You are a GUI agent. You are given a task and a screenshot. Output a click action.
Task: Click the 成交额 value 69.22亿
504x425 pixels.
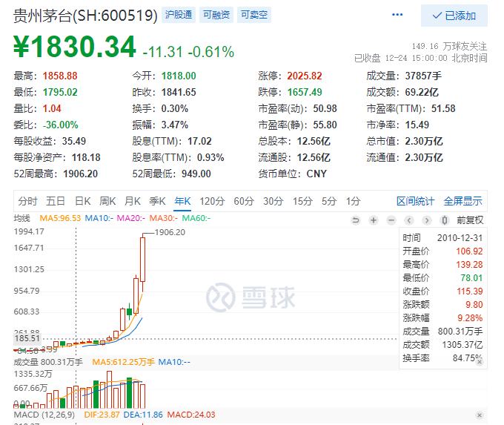click(x=422, y=92)
